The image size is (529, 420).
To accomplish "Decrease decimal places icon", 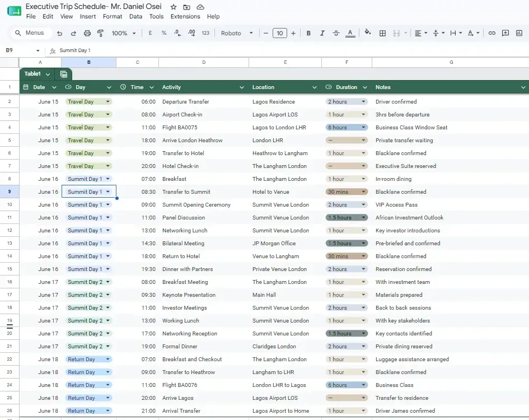I will [x=177, y=33].
